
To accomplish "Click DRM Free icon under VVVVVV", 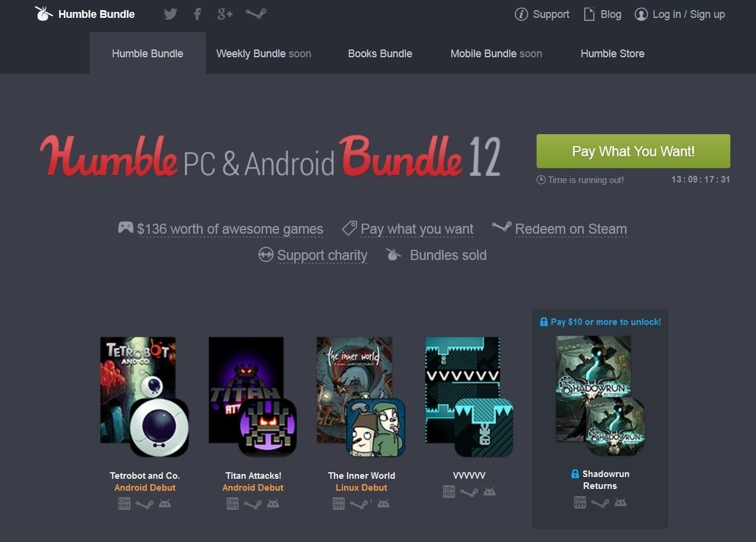I will tap(449, 492).
